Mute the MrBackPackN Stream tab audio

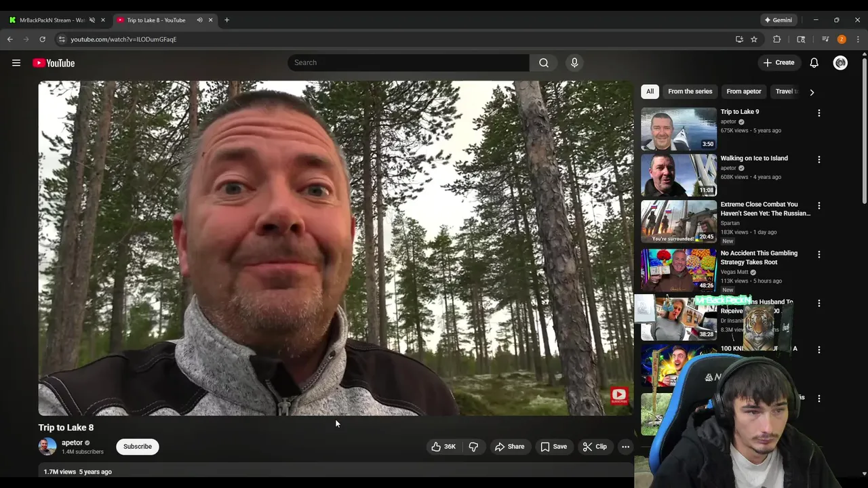pyautogui.click(x=92, y=20)
